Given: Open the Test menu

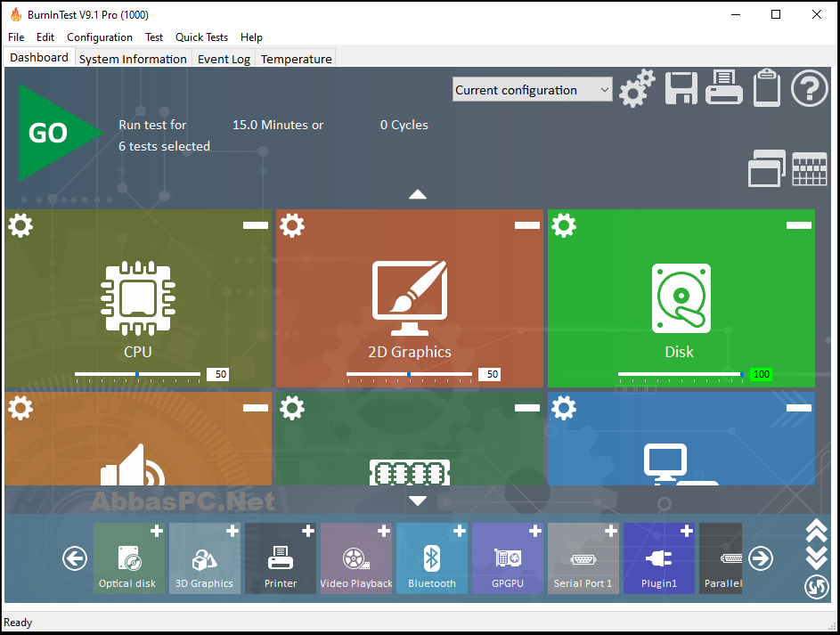Looking at the screenshot, I should click(154, 37).
